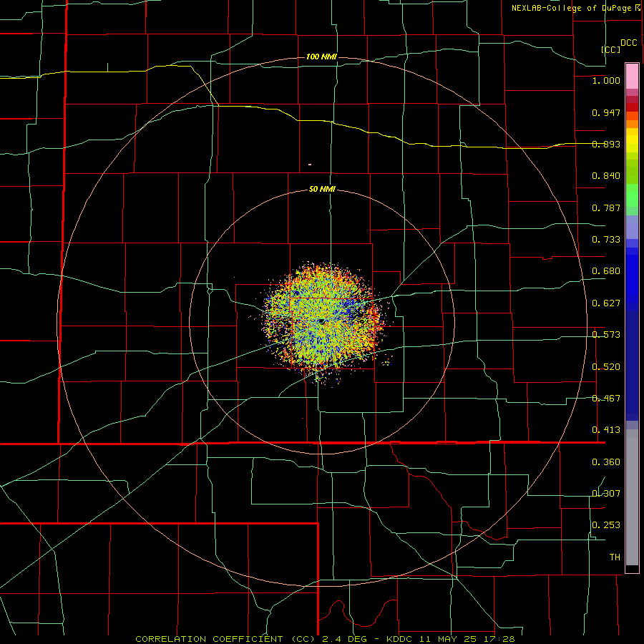Click the 100 NMI range ring label
The height and width of the screenshot is (644, 644).
[321, 57]
